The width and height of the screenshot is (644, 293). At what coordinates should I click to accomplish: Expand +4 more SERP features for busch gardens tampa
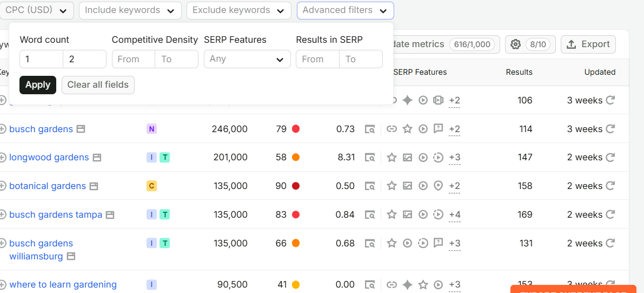[454, 216]
